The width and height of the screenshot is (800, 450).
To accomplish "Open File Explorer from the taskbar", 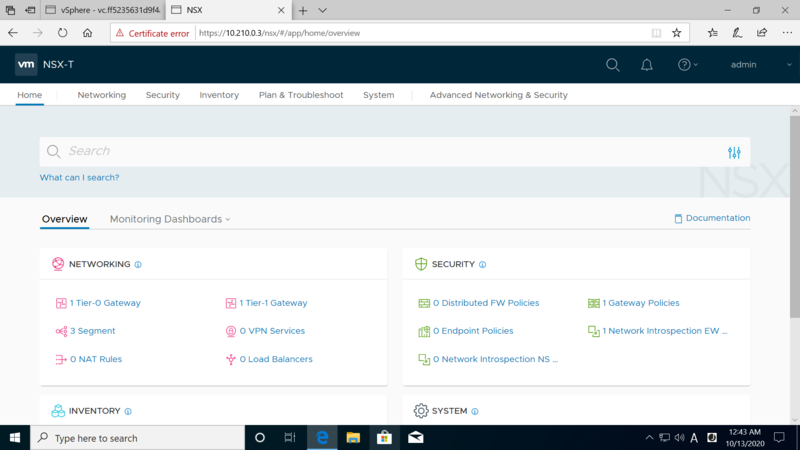I will (353, 438).
